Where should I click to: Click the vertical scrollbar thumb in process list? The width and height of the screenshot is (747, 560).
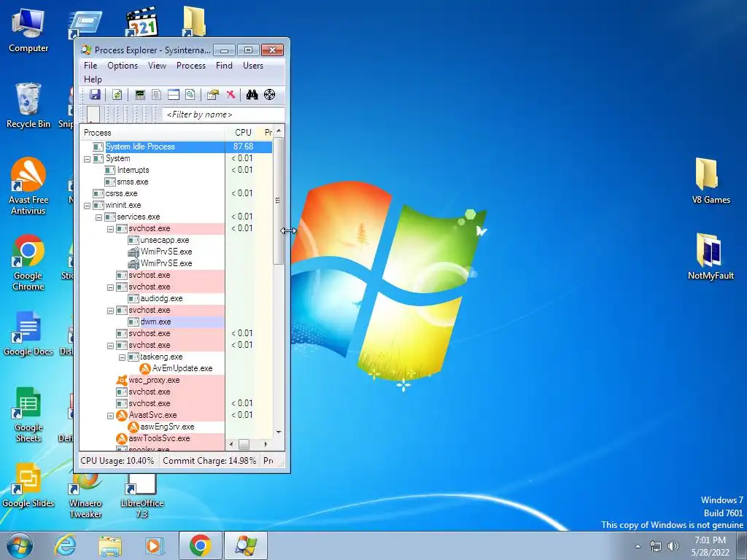click(x=279, y=201)
